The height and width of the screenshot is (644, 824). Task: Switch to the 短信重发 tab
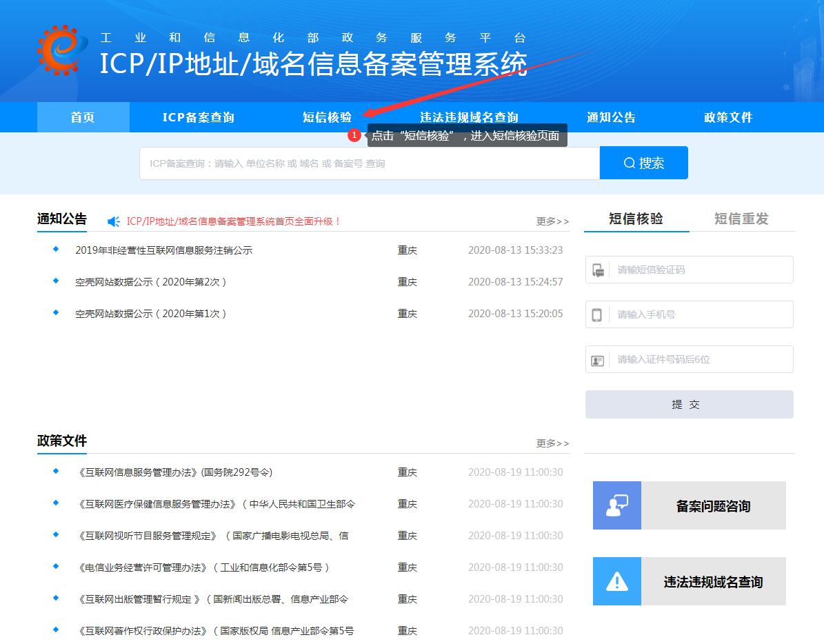[x=741, y=219]
